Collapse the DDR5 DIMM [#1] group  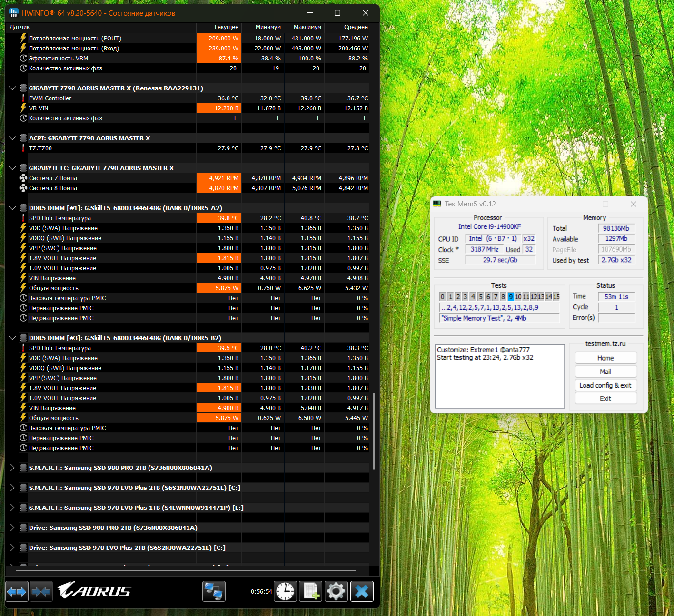[x=12, y=208]
